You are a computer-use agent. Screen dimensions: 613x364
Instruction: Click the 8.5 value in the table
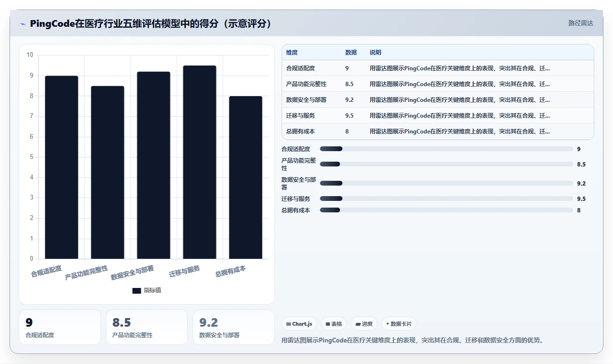(350, 84)
